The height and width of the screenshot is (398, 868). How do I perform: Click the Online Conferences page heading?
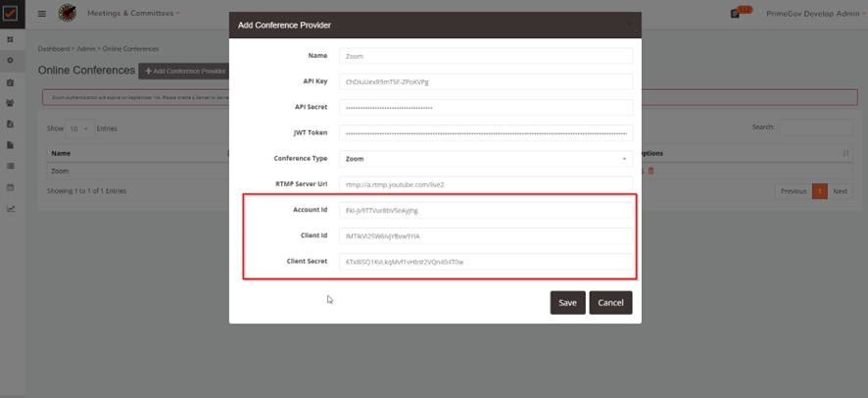(86, 71)
